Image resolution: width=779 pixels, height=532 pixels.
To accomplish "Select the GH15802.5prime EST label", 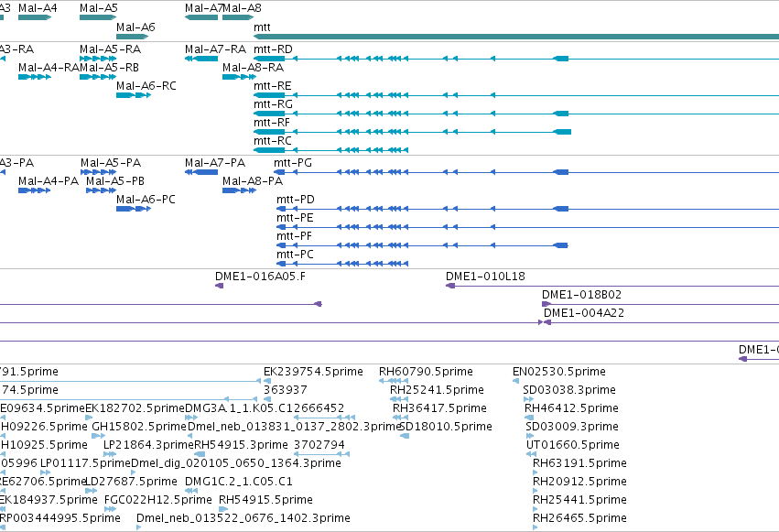I will [139, 428].
